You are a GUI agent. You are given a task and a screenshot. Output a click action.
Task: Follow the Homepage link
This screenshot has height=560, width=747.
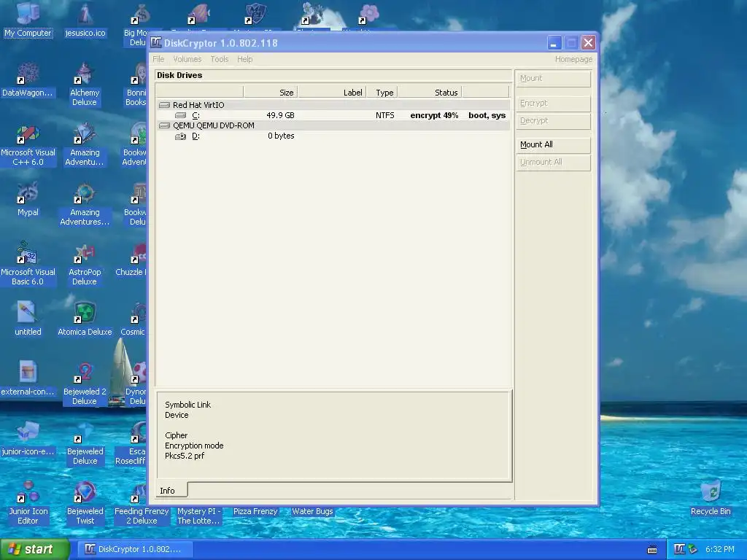573,59
